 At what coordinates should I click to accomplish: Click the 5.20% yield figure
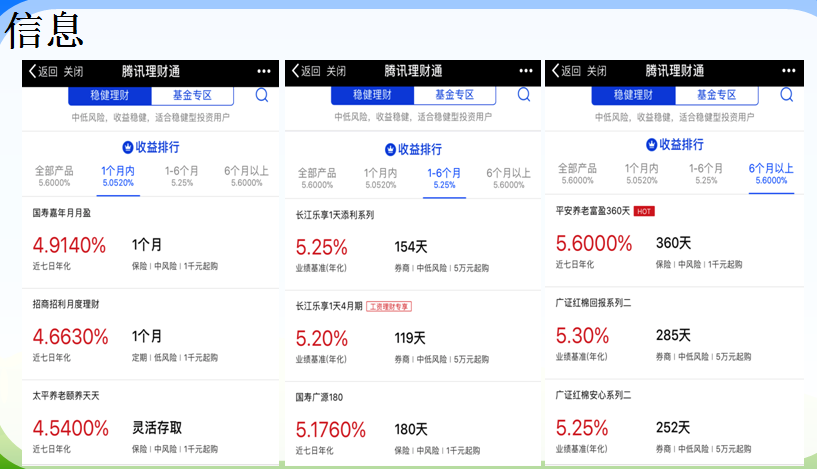[321, 339]
